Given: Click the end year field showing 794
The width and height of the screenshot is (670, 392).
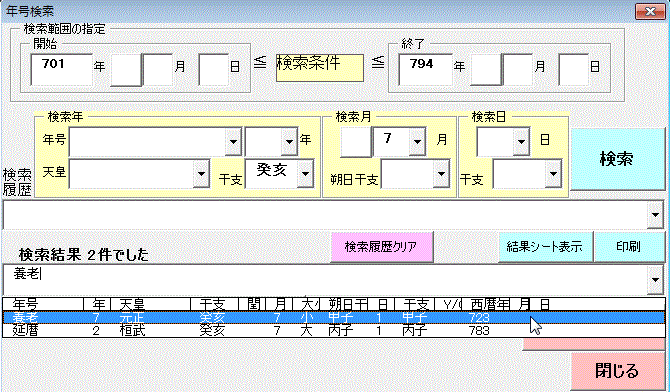Looking at the screenshot, I should (425, 69).
